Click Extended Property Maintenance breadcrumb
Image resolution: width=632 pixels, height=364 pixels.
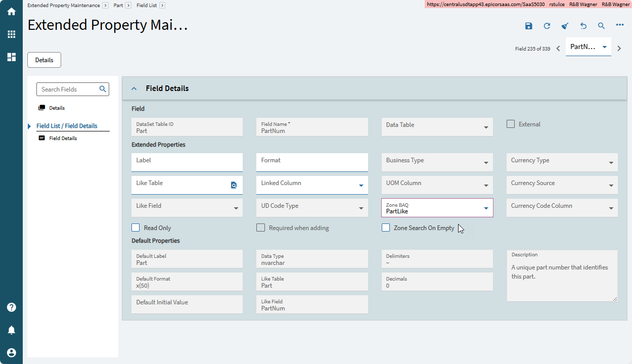[x=64, y=5]
